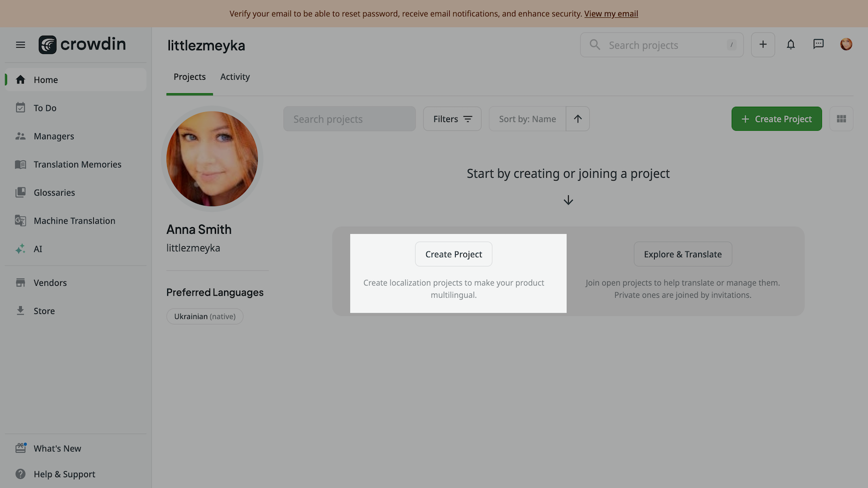Viewport: 868px width, 488px height.
Task: Switch to grid view layout
Action: click(x=841, y=119)
